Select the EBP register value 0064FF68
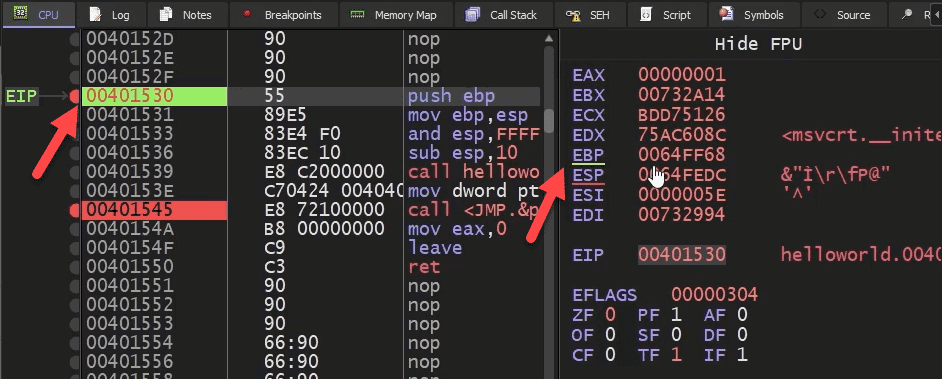The width and height of the screenshot is (942, 379). [682, 155]
